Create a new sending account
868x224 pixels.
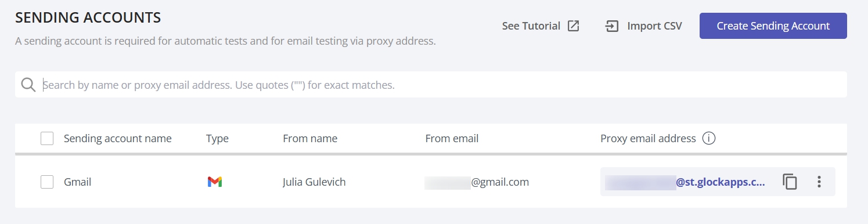773,26
